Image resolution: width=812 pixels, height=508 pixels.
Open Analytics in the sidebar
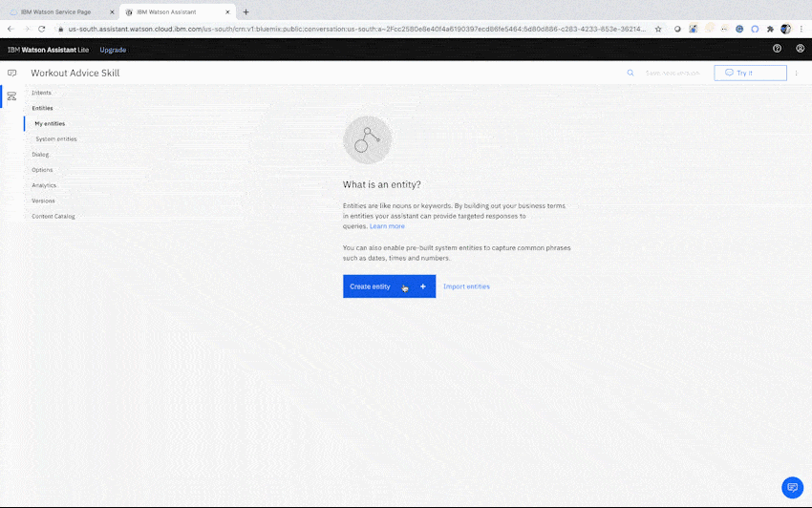[44, 185]
